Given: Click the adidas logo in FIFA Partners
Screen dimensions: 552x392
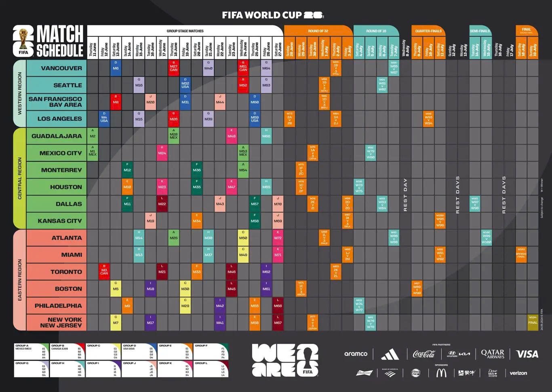Looking at the screenshot, I should coord(390,354).
